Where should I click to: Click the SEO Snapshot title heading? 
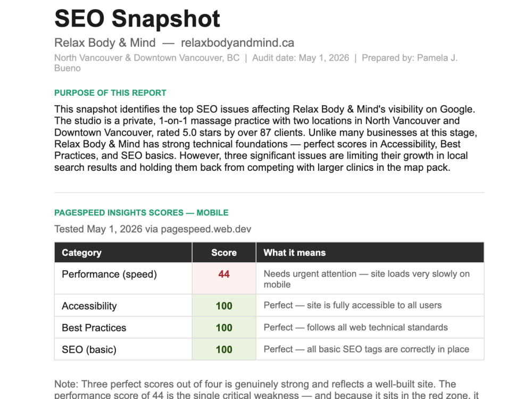tap(137, 18)
